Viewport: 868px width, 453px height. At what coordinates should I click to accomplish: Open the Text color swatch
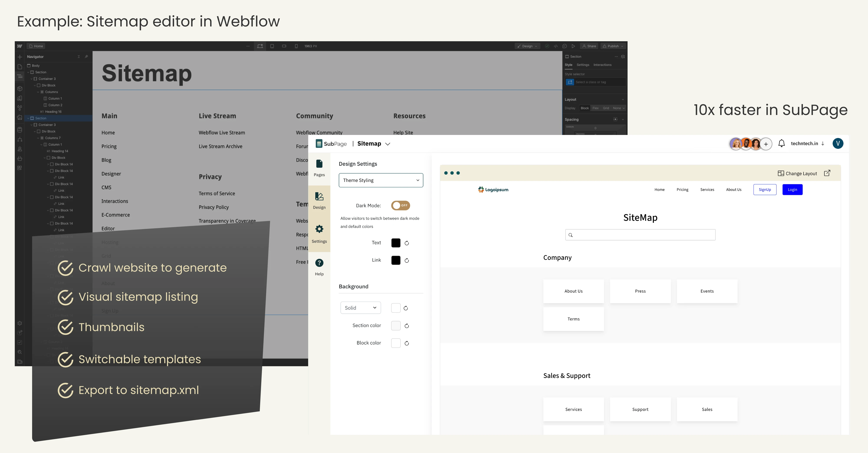pyautogui.click(x=396, y=243)
